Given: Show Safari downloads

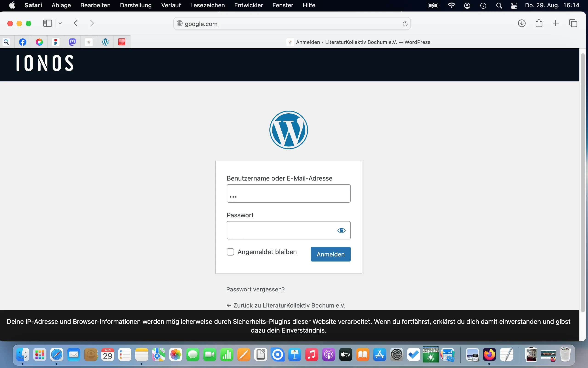Looking at the screenshot, I should [x=522, y=23].
